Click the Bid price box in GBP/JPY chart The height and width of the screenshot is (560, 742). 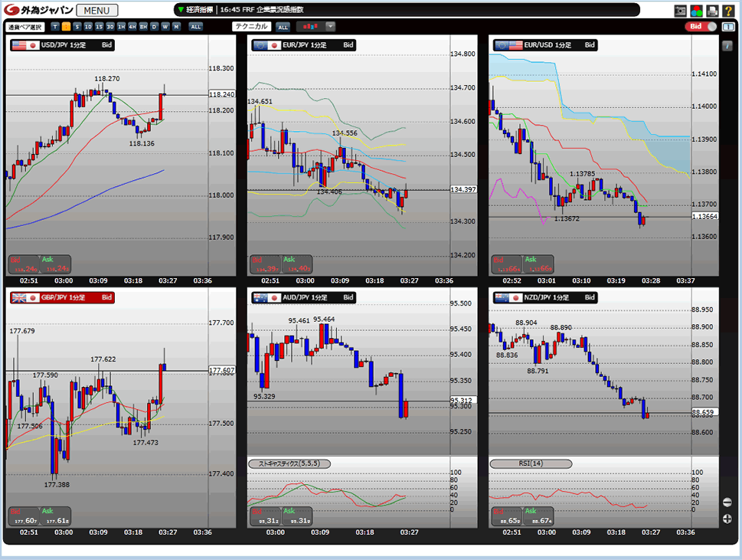tap(25, 516)
